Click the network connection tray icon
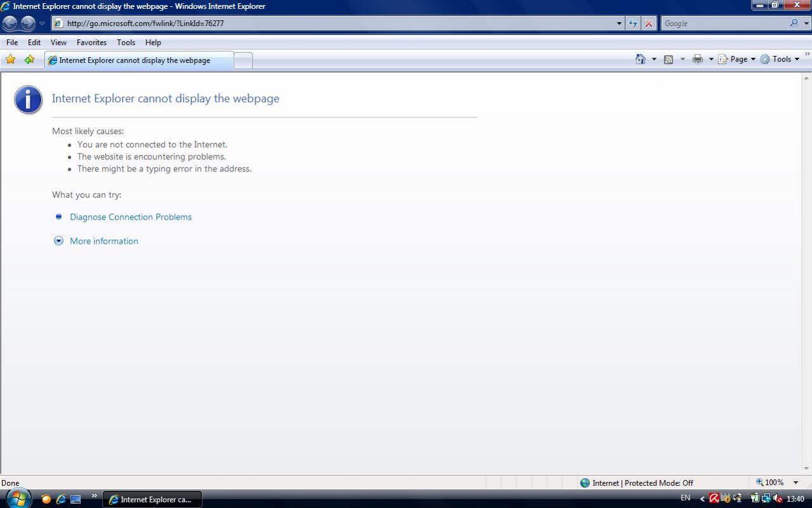Image resolution: width=812 pixels, height=508 pixels. tap(766, 498)
